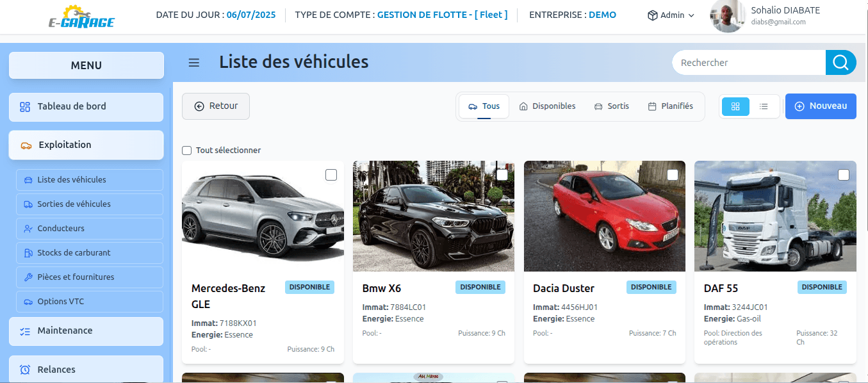The width and height of the screenshot is (868, 383).
Task: Select the Tous filter tab
Action: 484,106
